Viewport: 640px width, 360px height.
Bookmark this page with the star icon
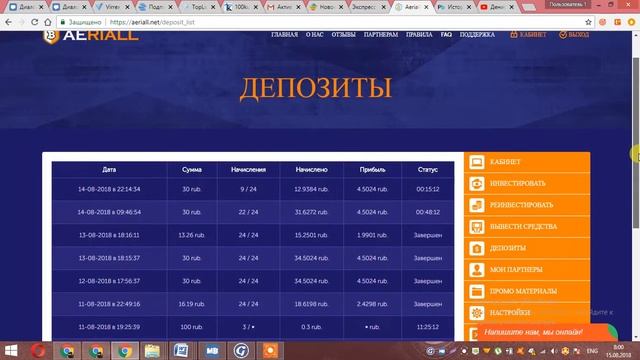[588, 22]
